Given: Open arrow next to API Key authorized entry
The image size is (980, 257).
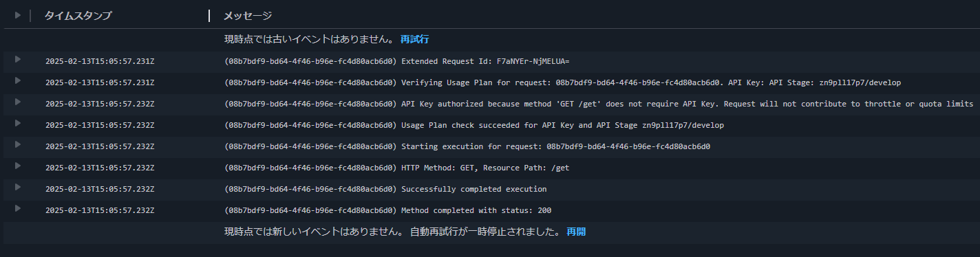Looking at the screenshot, I should point(18,102).
